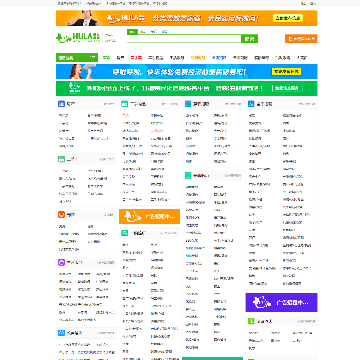Open the purple ad placement banner in fourth column

281,302
